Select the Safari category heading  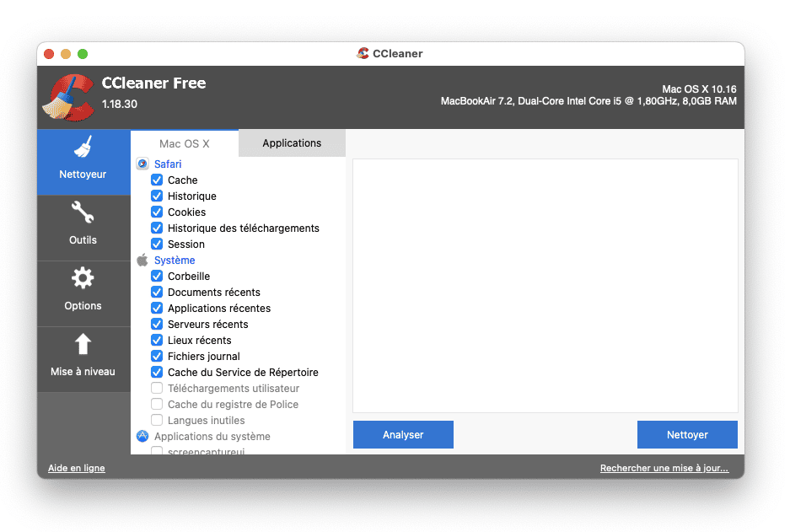[x=168, y=164]
